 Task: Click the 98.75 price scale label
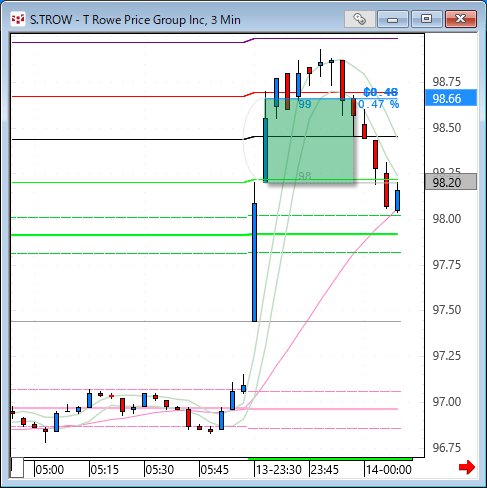tap(447, 82)
